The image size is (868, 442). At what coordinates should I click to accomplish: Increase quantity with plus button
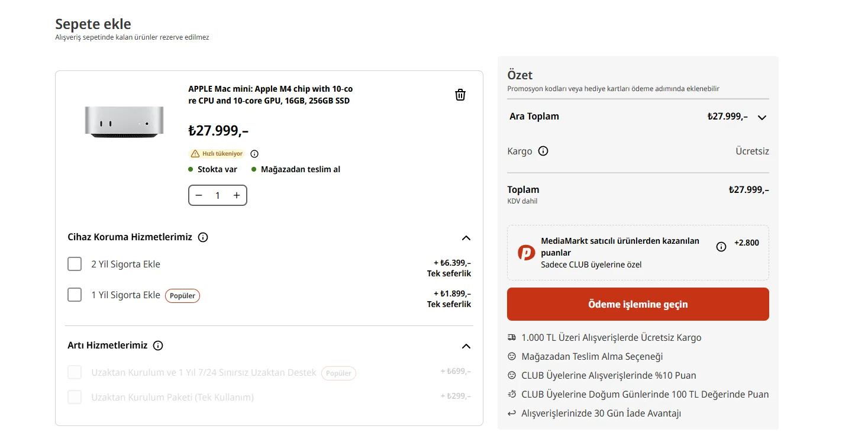237,195
